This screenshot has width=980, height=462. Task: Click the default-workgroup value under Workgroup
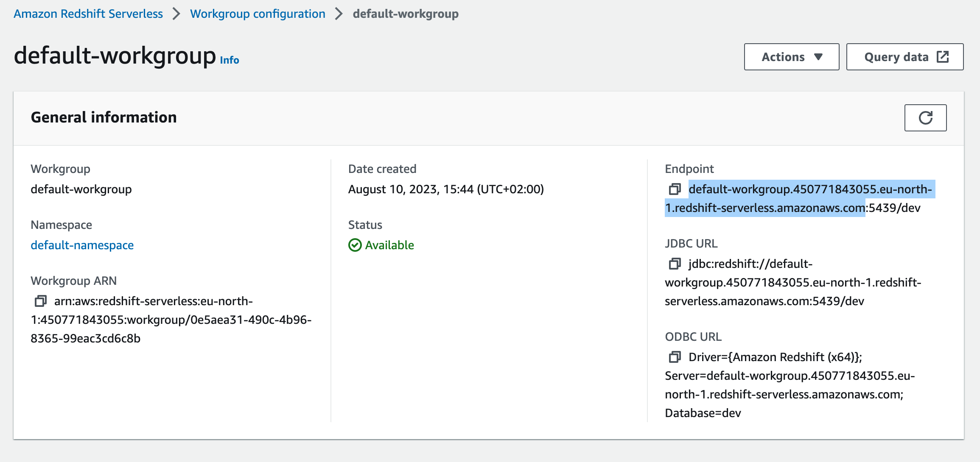pos(81,189)
